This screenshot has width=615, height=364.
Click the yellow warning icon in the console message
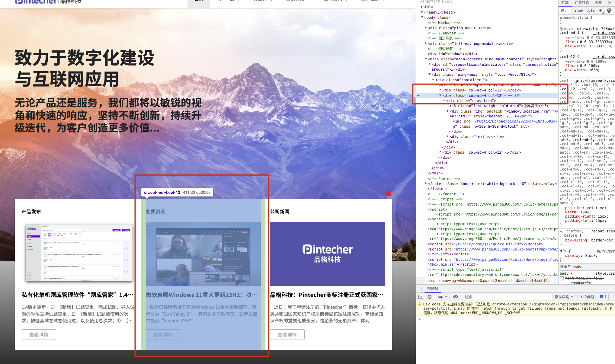click(420, 304)
